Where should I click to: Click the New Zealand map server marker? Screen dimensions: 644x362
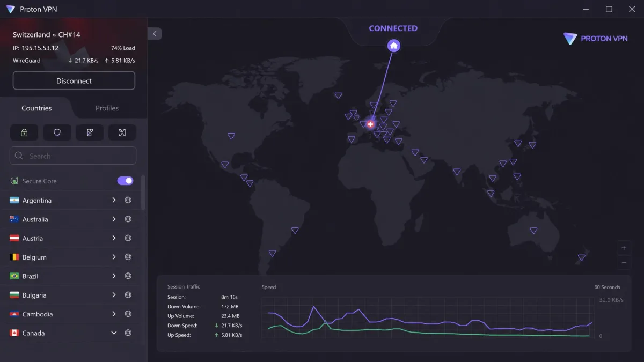click(x=581, y=258)
